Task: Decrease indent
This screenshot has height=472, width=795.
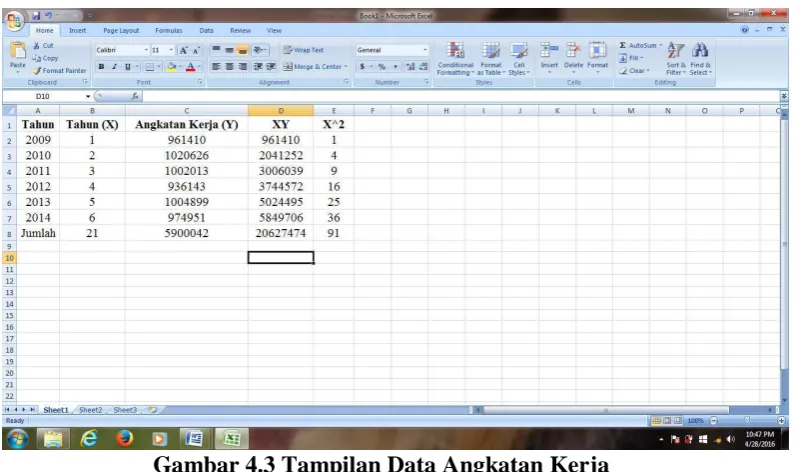Action: point(258,66)
